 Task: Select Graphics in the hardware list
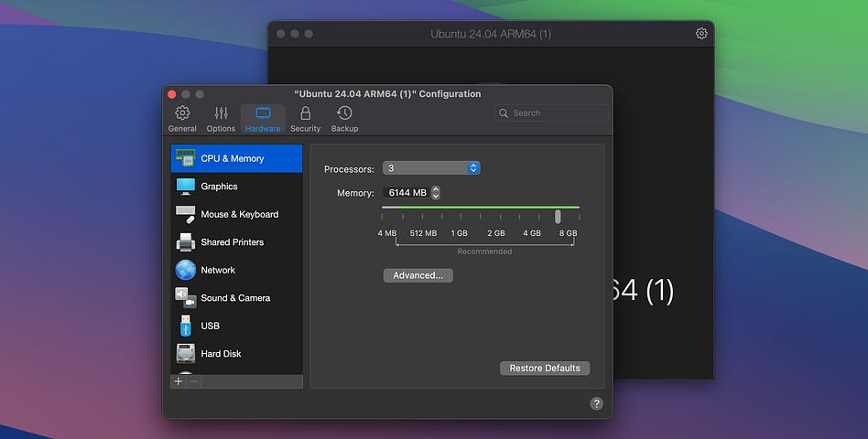[x=236, y=187]
